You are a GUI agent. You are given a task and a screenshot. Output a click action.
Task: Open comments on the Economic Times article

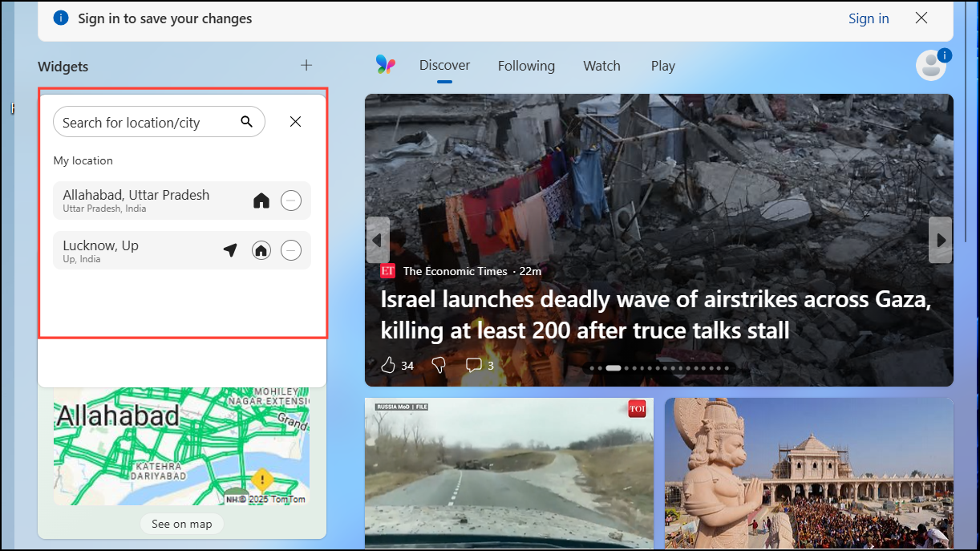click(x=473, y=364)
